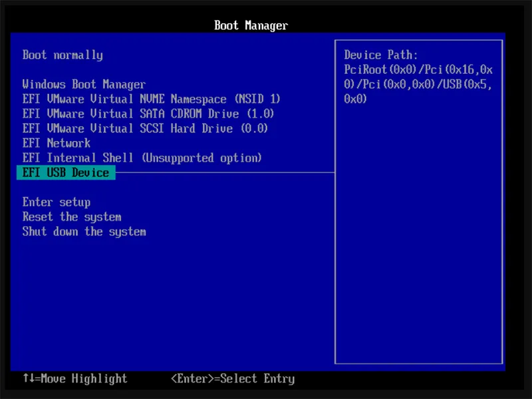The image size is (532, 399).
Task: Click the Device Path: label
Action: 381,55
